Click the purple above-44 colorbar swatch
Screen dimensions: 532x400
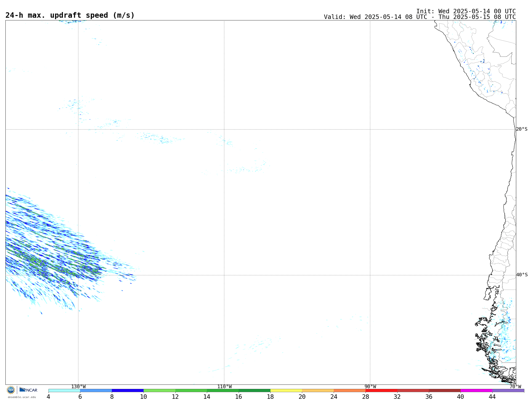508,391
